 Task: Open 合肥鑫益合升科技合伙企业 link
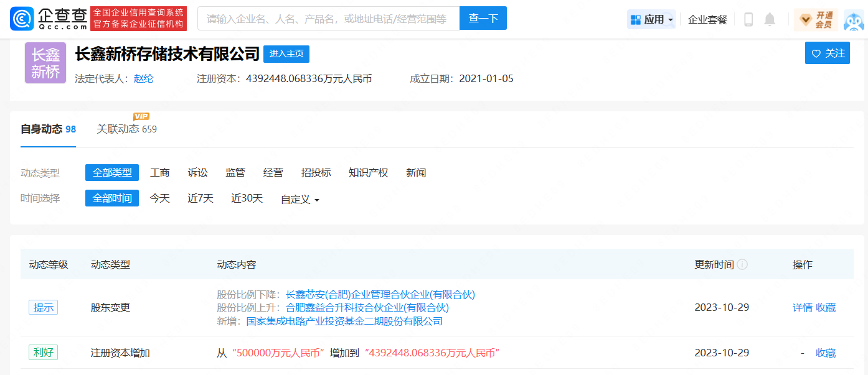(367, 307)
